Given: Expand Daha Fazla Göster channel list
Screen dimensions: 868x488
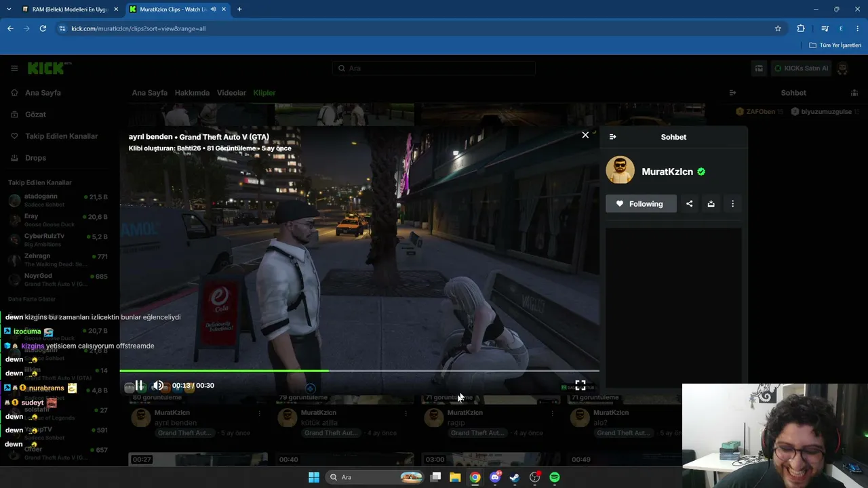Looking at the screenshot, I should 32,299.
